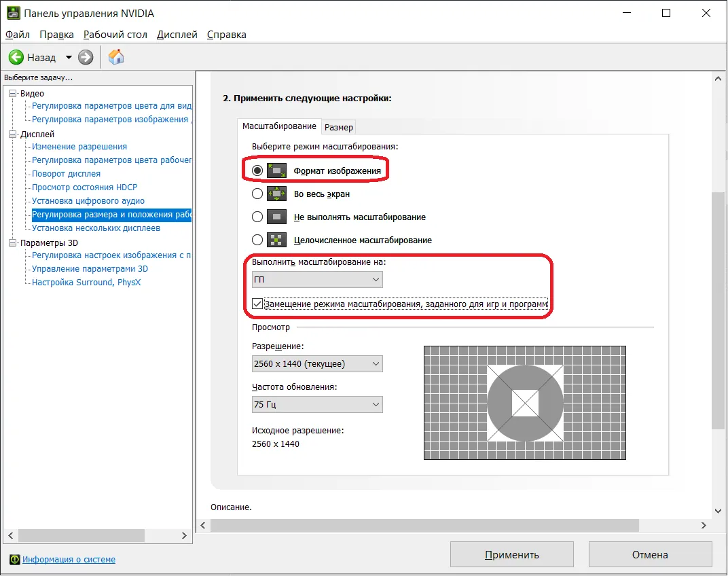Select Не выполнять масштабирование radio button
This screenshot has width=728, height=576.
click(x=257, y=217)
